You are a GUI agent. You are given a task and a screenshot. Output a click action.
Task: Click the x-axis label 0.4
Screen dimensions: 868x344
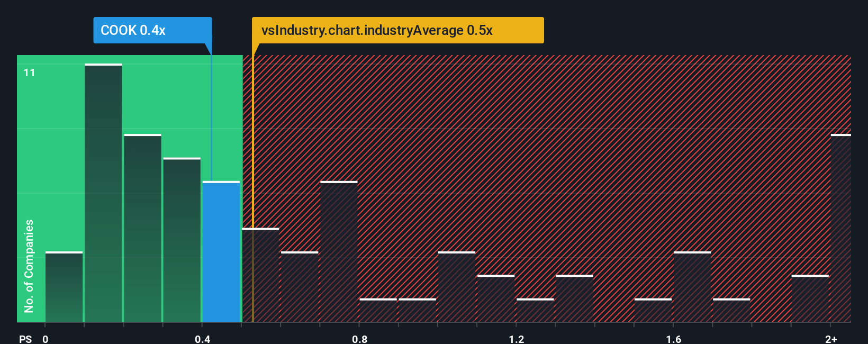click(x=203, y=339)
